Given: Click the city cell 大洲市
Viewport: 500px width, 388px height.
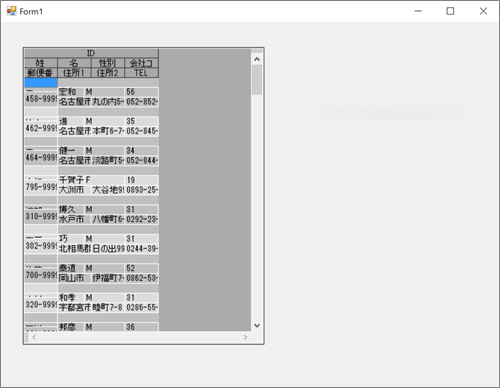Looking at the screenshot, I should coord(74,190).
